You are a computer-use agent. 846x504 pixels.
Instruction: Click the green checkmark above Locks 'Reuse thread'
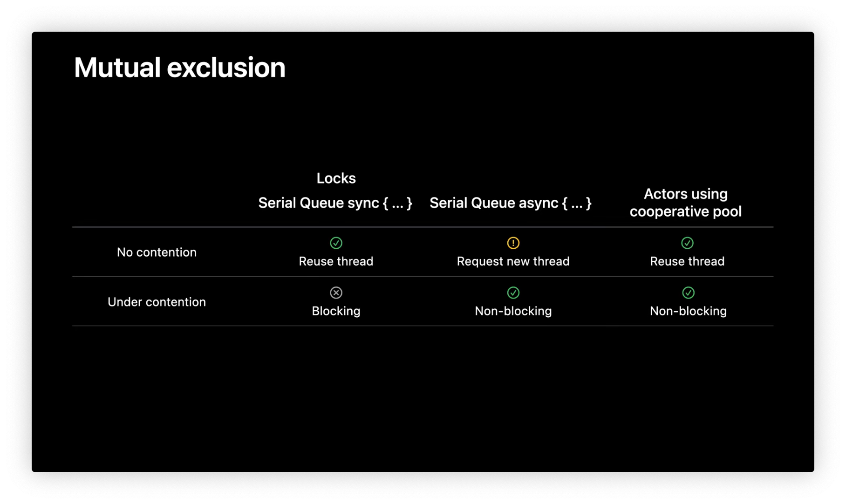click(x=336, y=243)
